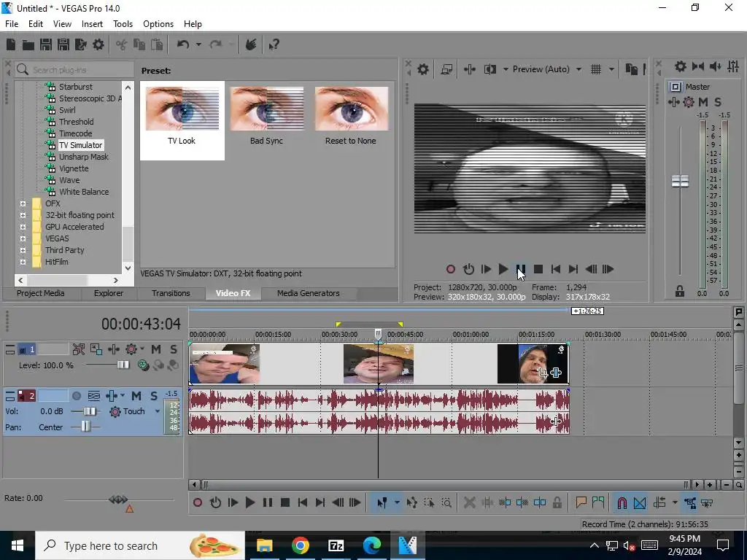
Task: Expand the 32-bit floating point folder
Action: [x=23, y=215]
